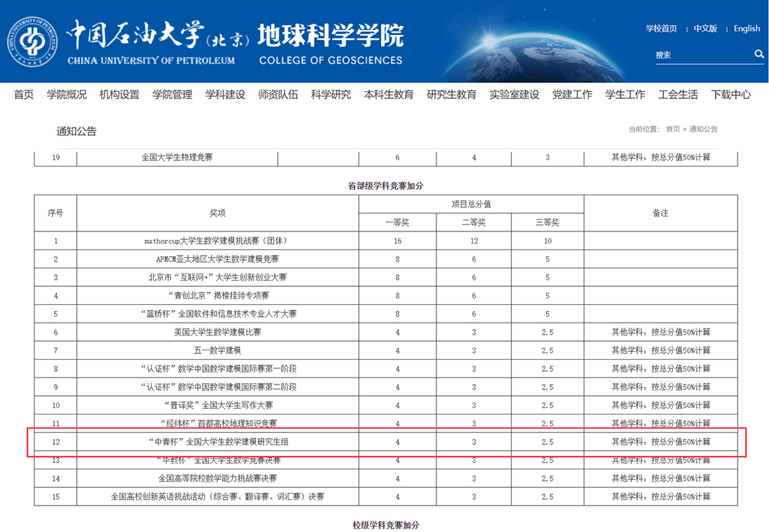Open the 下载中心 menu
This screenshot has width=769, height=532.
(731, 94)
